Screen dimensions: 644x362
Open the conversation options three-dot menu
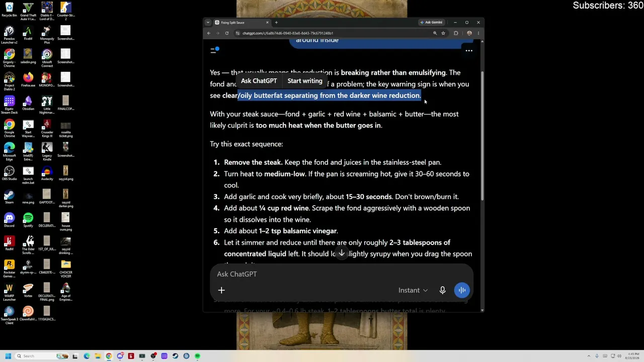(x=469, y=51)
